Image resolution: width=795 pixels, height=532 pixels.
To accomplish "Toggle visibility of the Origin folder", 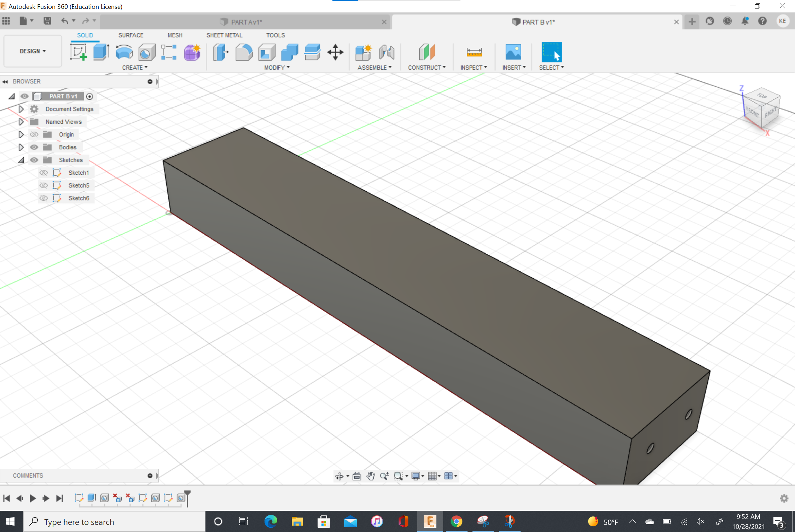I will (x=34, y=134).
